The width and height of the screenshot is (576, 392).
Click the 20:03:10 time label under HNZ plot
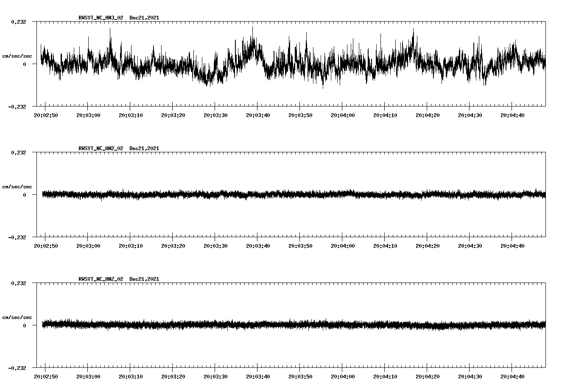(131, 376)
